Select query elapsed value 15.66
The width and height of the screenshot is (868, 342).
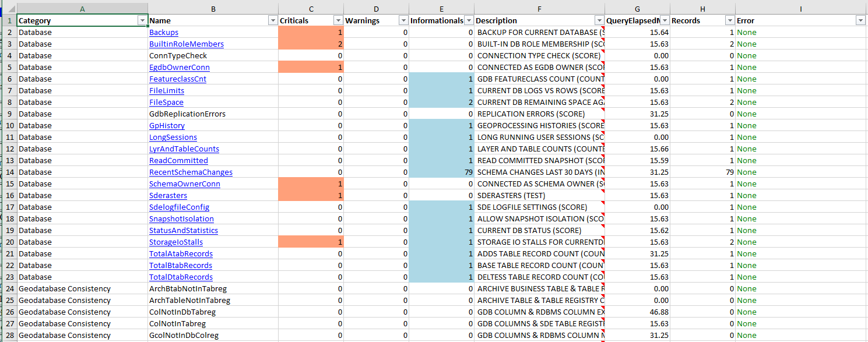(x=638, y=149)
